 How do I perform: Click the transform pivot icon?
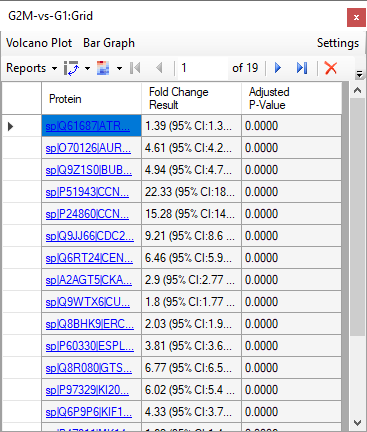point(71,68)
